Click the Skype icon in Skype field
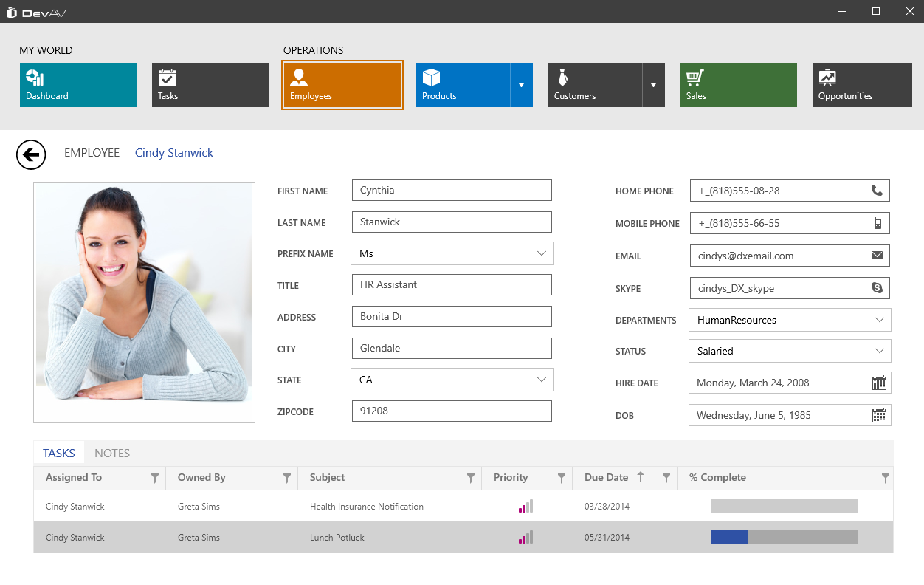The height and width of the screenshot is (585, 924). 877,288
